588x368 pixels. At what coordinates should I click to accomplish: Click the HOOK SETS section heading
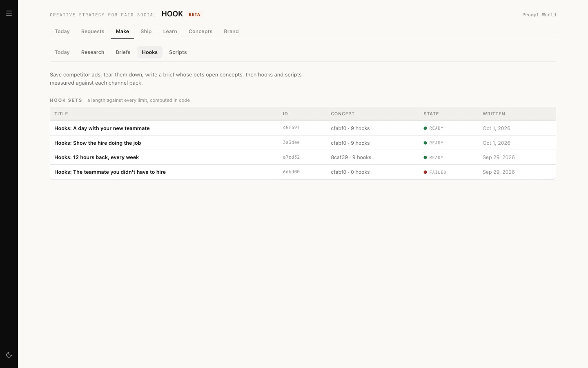click(x=66, y=100)
